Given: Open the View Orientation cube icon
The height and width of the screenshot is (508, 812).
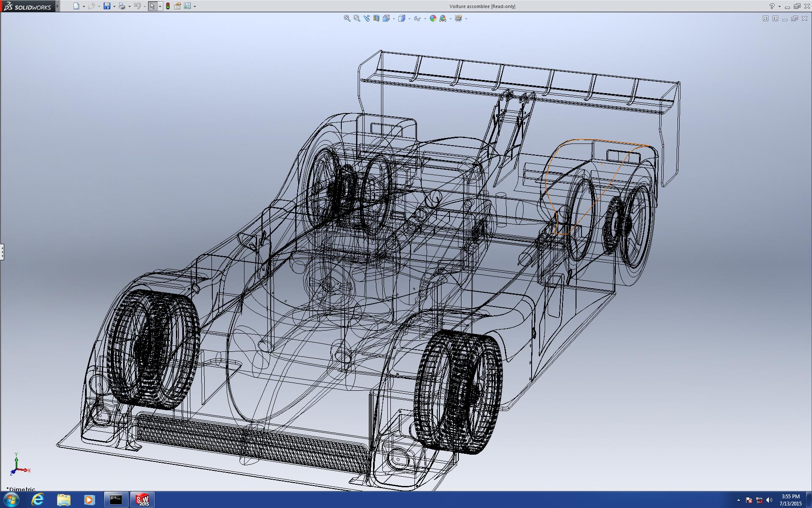Looking at the screenshot, I should point(386,18).
